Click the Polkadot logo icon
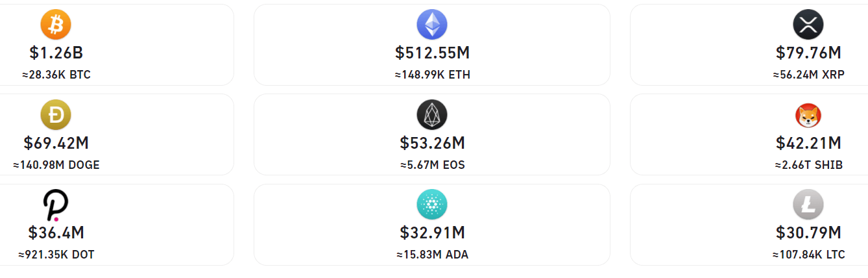The height and width of the screenshot is (278, 868). (56, 206)
